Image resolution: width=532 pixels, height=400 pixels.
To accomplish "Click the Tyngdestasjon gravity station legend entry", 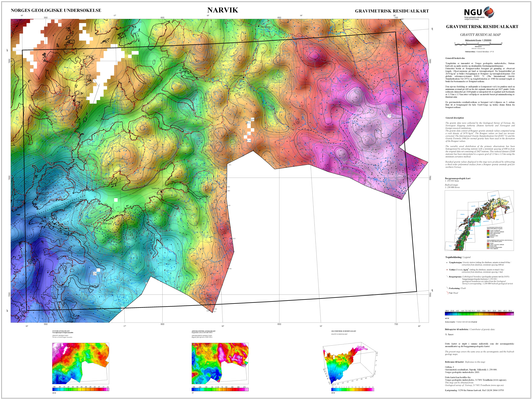I will click(479, 264).
